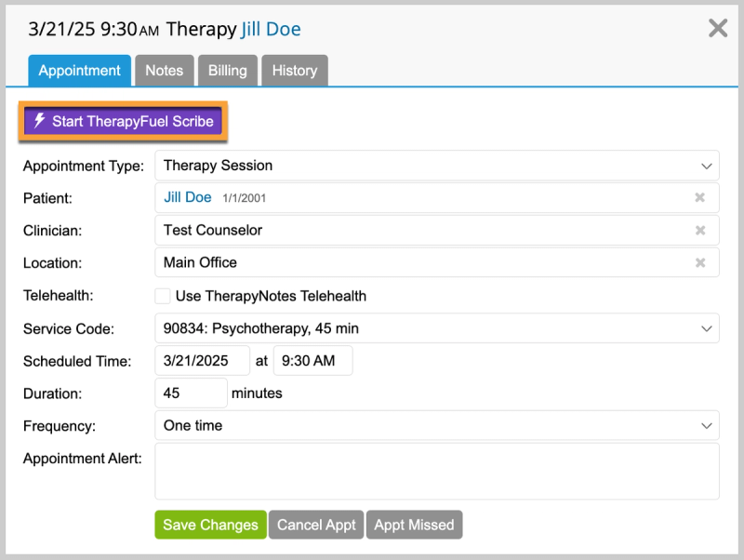744x560 pixels.
Task: Clear the Main Office location
Action: coord(701,262)
